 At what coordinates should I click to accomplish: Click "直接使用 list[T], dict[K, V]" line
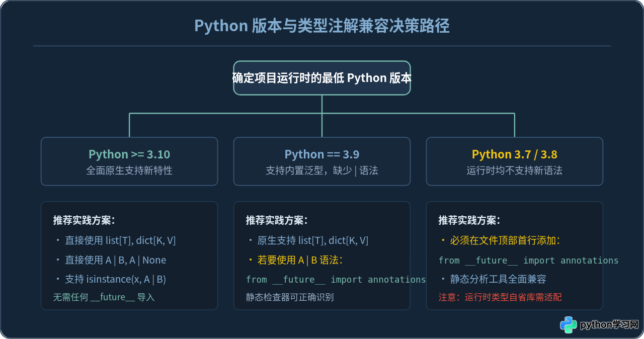coord(120,240)
